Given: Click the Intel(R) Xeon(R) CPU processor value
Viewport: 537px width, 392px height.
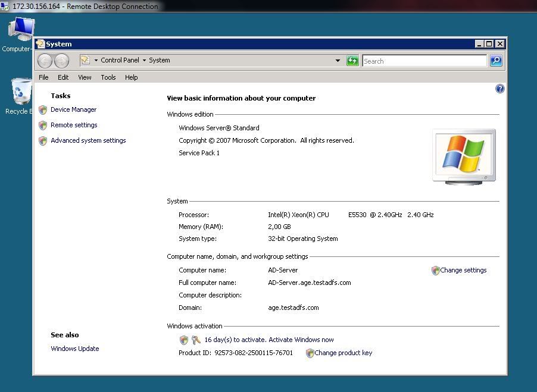Looking at the screenshot, I should coord(351,215).
